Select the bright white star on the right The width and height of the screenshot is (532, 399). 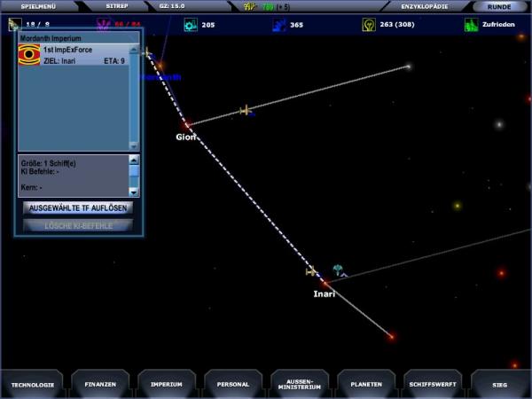(x=498, y=124)
